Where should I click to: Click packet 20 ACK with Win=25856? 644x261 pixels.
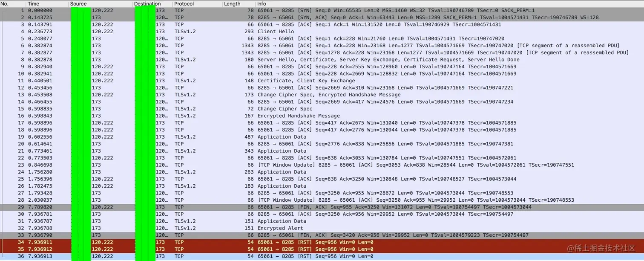[322, 144]
